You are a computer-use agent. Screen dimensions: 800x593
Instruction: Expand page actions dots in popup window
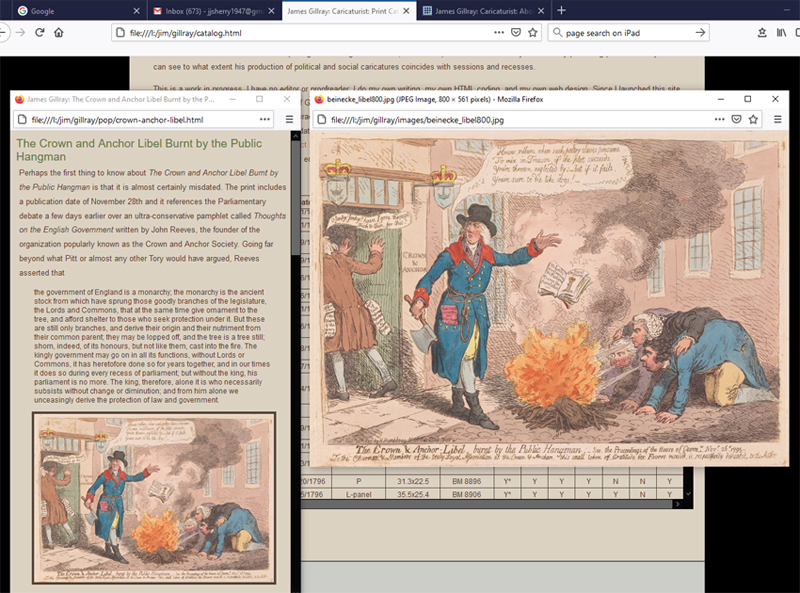coord(266,120)
